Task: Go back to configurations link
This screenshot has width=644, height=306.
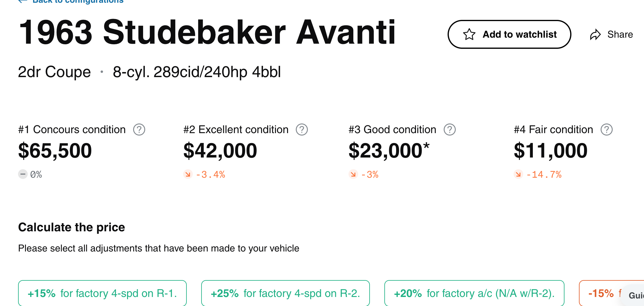Action: pyautogui.click(x=78, y=2)
